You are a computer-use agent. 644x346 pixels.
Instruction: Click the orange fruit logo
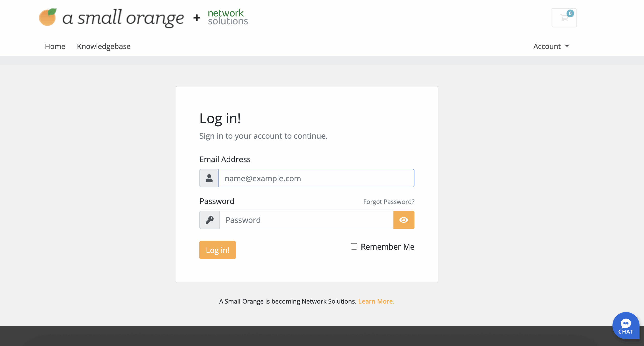pyautogui.click(x=48, y=17)
